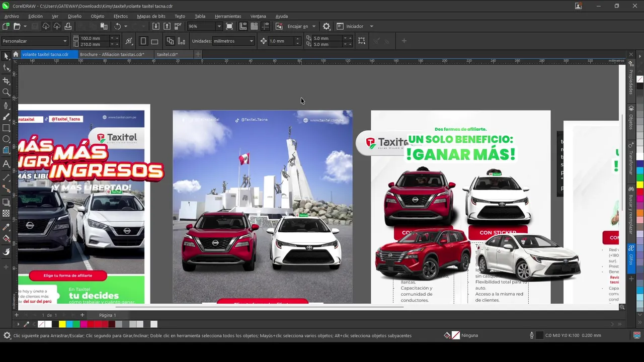Click the Welcome screen home icon tab
This screenshot has height=362, width=644.
point(16,54)
